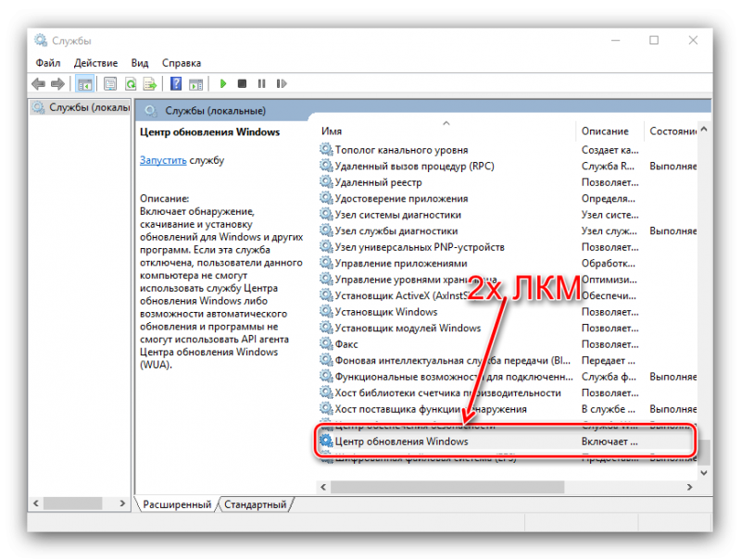
Task: Click tree pane scrollbar left arrow
Action: coord(36,504)
